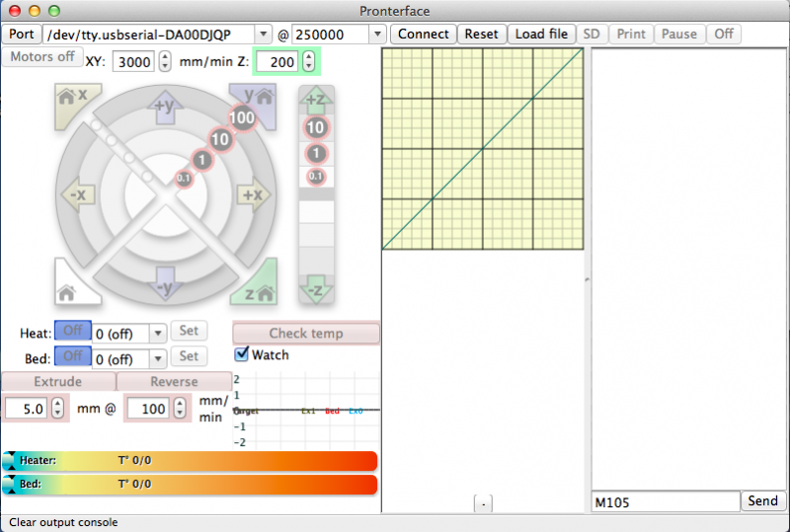This screenshot has width=790, height=532.
Task: Uncheck the Watch checkbox
Action: (x=242, y=354)
